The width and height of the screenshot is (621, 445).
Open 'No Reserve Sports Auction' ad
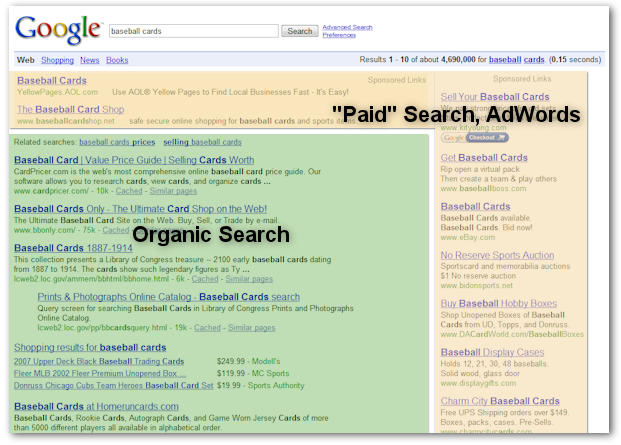click(x=497, y=255)
